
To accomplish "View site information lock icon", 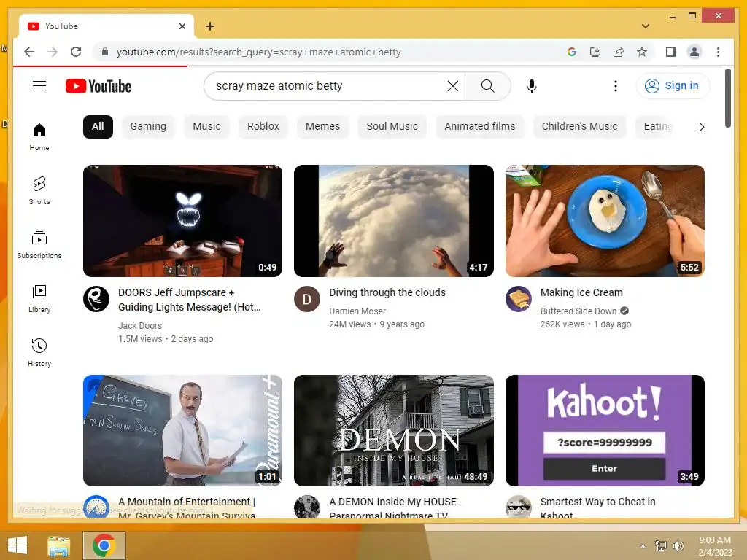I will pyautogui.click(x=105, y=52).
